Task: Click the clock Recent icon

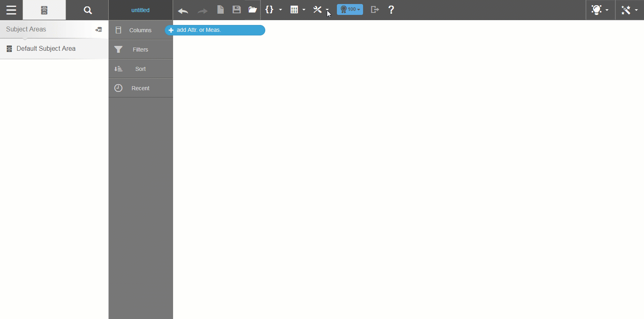Action: [x=118, y=88]
